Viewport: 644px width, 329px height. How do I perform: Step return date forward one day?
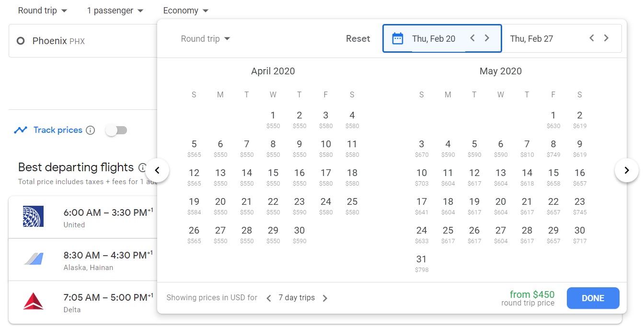(x=606, y=38)
